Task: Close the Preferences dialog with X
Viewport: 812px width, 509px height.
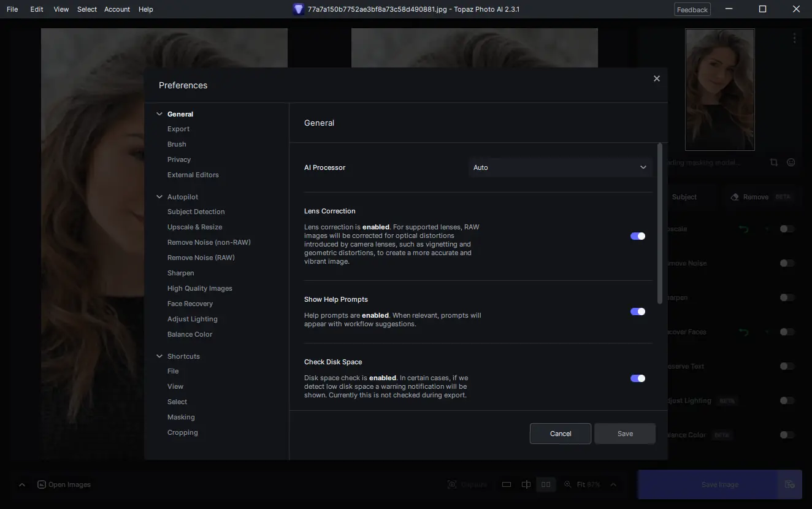Action: (657, 78)
